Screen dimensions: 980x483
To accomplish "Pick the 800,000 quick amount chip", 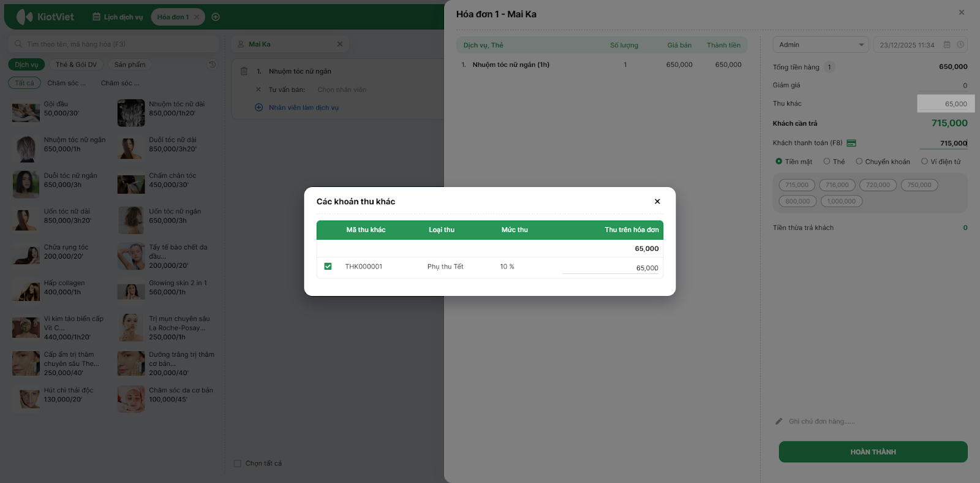I will (x=797, y=201).
